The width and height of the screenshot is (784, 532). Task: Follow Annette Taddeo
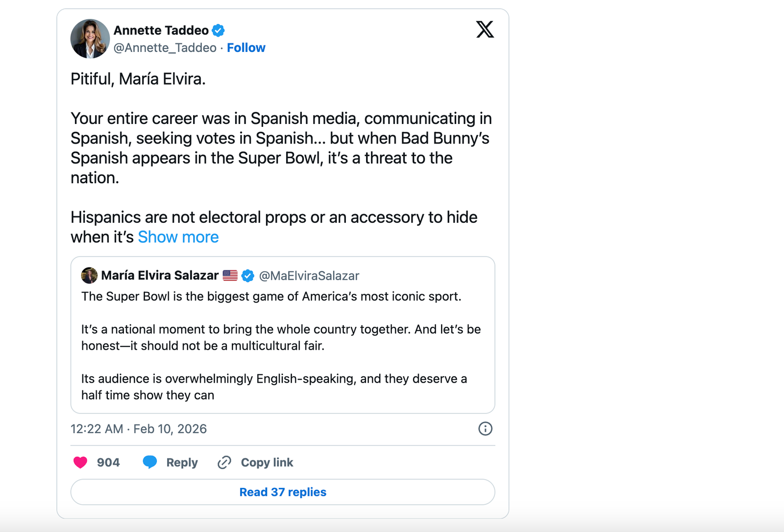pos(246,48)
